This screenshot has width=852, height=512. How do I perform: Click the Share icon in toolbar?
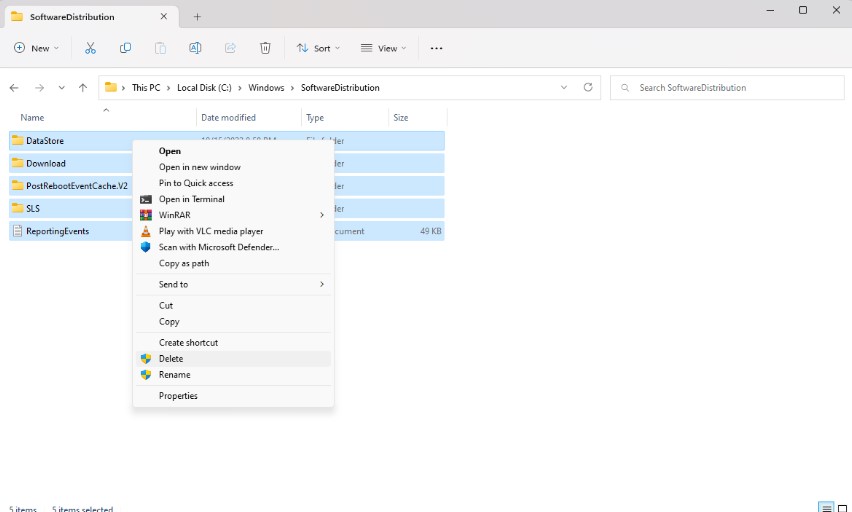click(x=230, y=48)
